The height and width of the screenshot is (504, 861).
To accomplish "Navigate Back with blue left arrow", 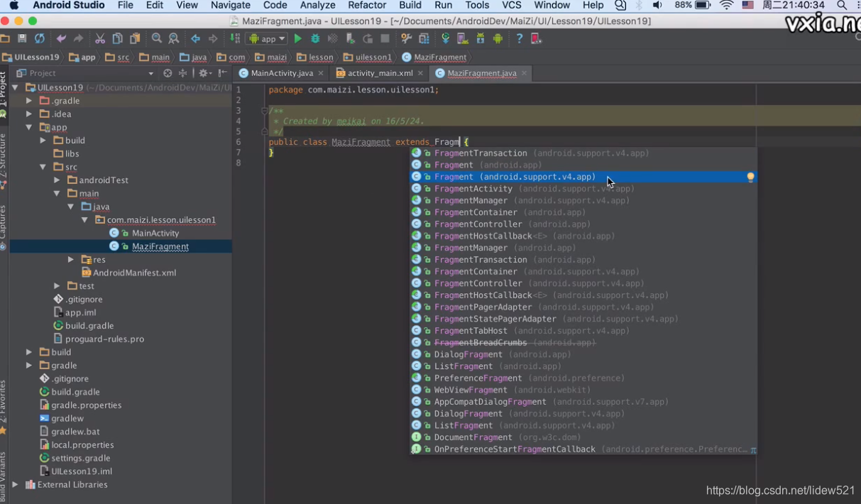I will (x=195, y=38).
